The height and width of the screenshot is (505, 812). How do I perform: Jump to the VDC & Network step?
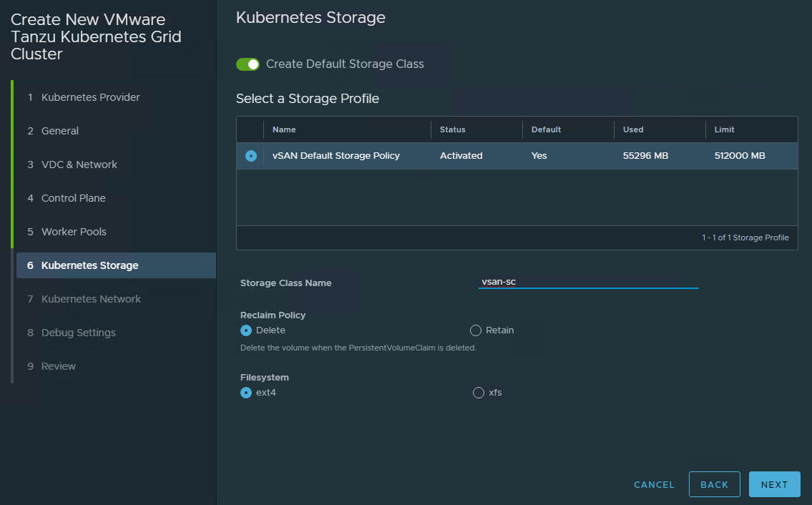pyautogui.click(x=79, y=165)
